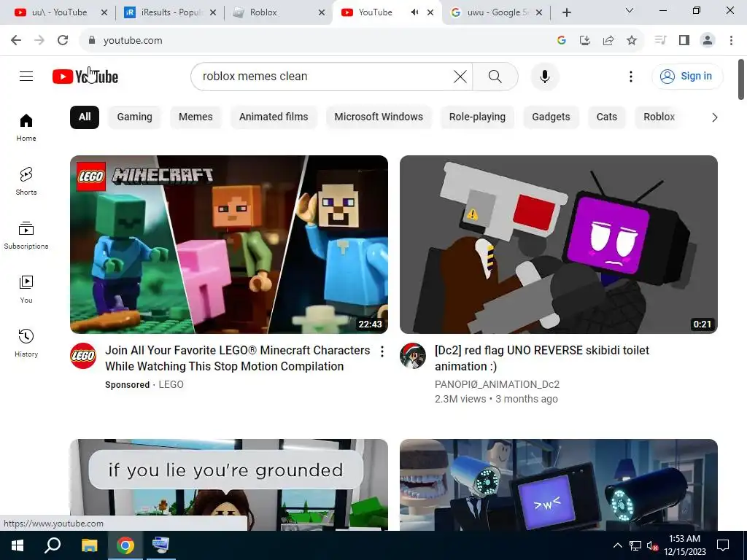Open YouTube settings three-dot menu

point(631,76)
